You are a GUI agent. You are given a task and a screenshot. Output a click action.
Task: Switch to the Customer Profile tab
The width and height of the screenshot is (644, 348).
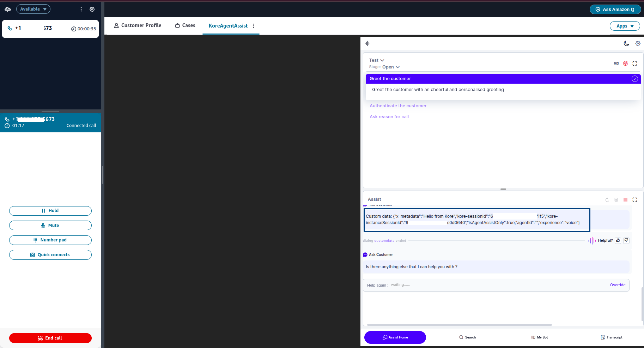click(138, 25)
